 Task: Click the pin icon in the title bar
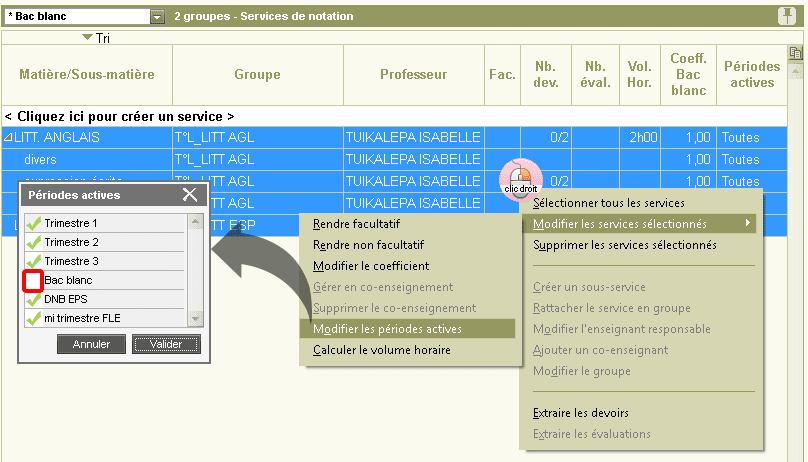[787, 16]
